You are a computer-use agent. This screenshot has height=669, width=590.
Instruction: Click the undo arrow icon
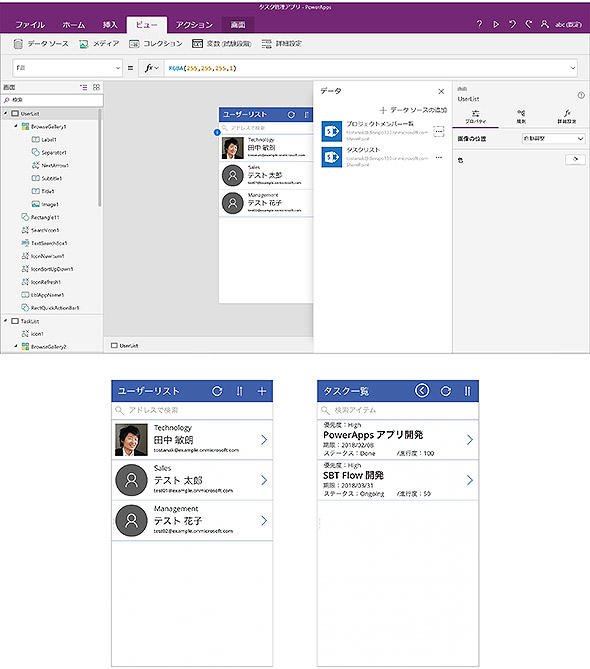[x=512, y=24]
